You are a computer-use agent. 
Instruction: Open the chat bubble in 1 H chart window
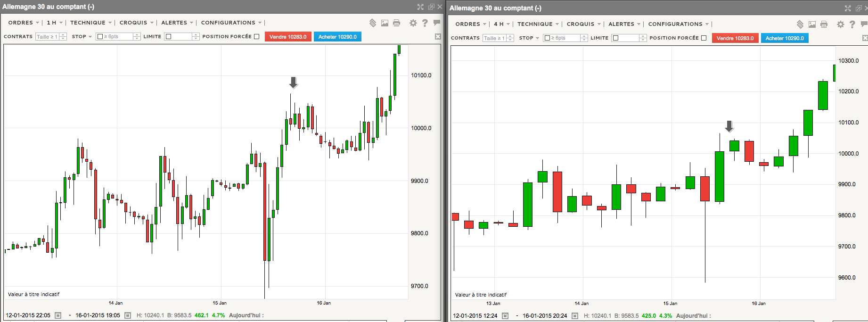pyautogui.click(x=437, y=23)
